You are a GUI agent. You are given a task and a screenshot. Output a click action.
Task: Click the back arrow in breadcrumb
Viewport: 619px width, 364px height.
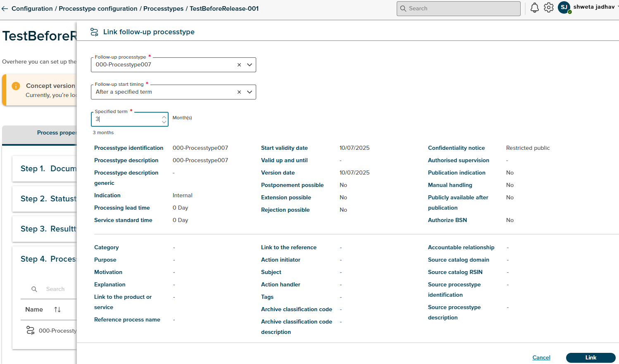pyautogui.click(x=5, y=9)
